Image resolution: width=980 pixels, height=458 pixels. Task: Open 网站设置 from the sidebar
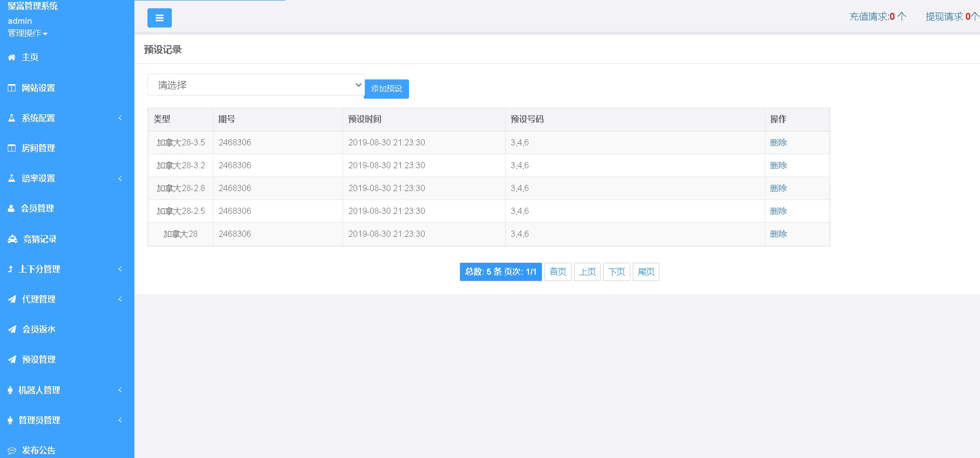(x=38, y=88)
